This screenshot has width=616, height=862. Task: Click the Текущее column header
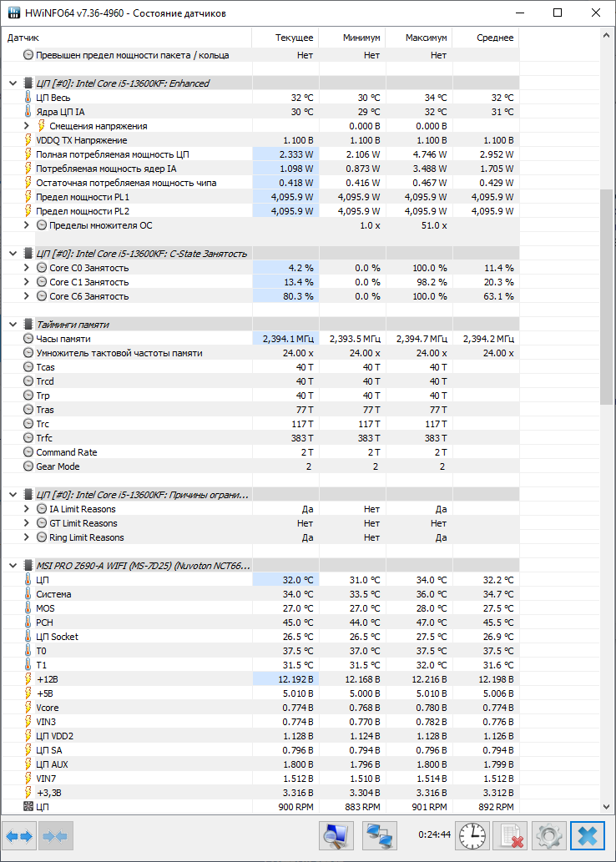(x=285, y=38)
